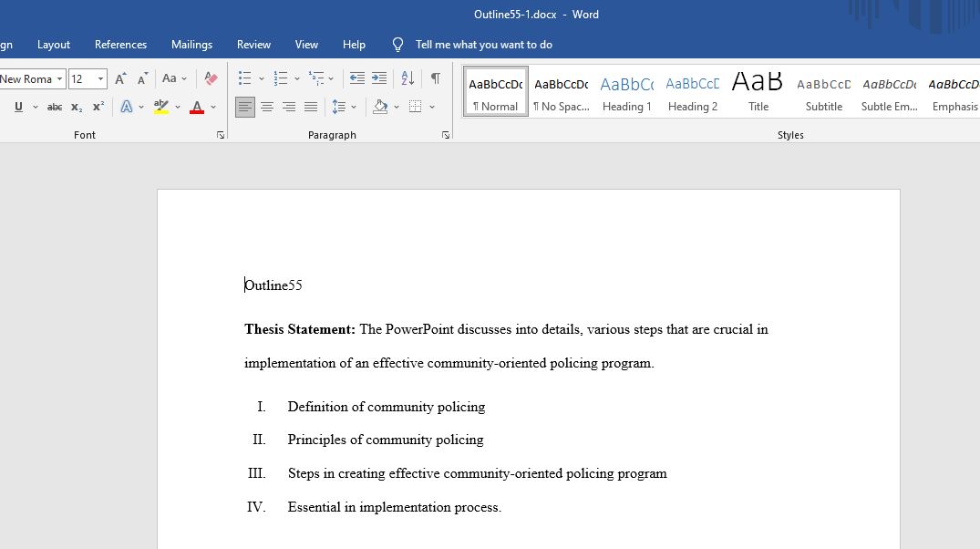Open the font size dropdown
Viewport: 980px width, 549px height.
click(x=100, y=79)
